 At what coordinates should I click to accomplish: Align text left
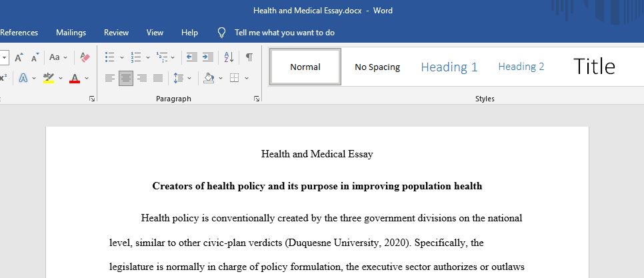(x=109, y=77)
